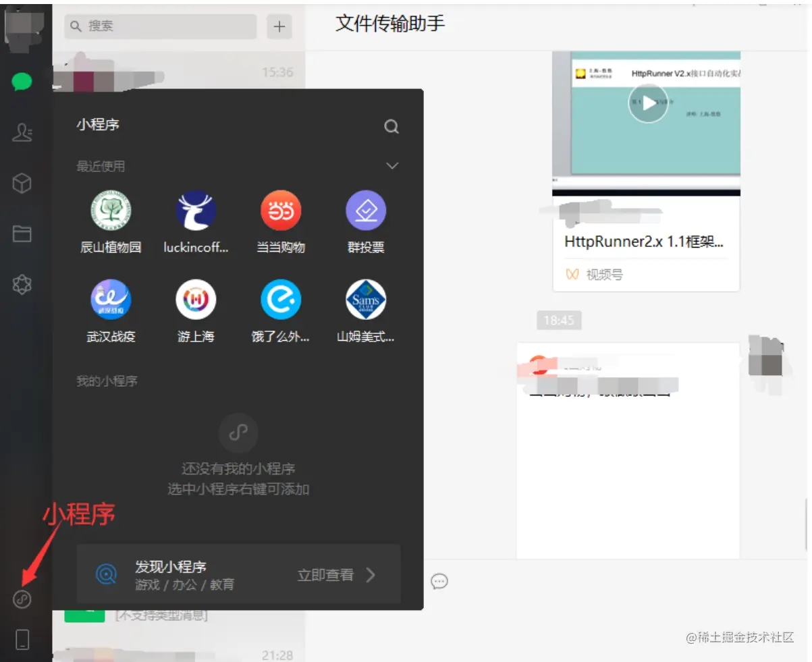Image resolution: width=812 pixels, height=662 pixels.
Task: Open the Mini Programs icon in sidebar
Action: click(22, 599)
